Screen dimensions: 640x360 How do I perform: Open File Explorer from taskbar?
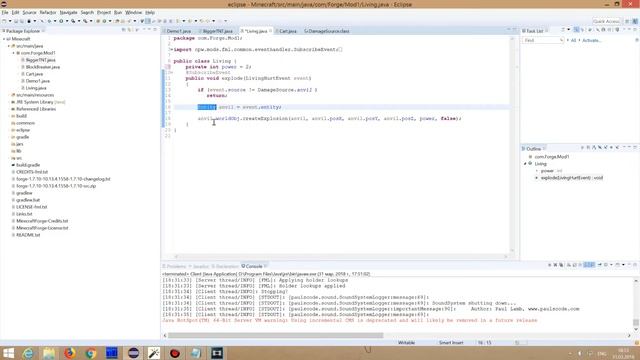[x=49, y=353]
